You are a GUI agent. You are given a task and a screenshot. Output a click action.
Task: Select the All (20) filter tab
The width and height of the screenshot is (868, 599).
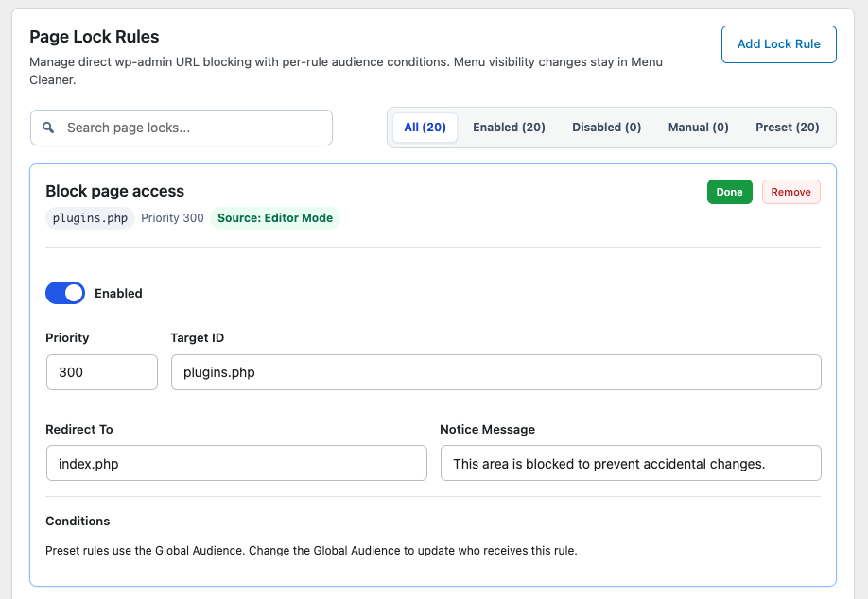(425, 128)
